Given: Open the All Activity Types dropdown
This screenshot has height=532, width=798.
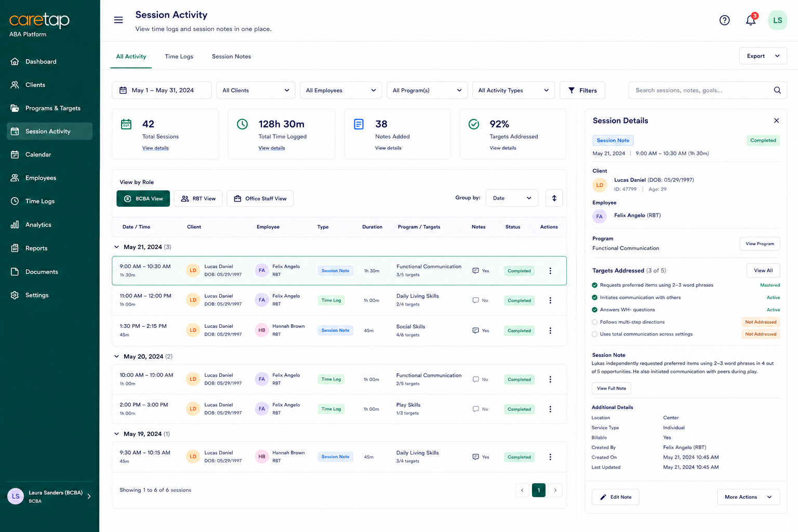Looking at the screenshot, I should coord(513,90).
